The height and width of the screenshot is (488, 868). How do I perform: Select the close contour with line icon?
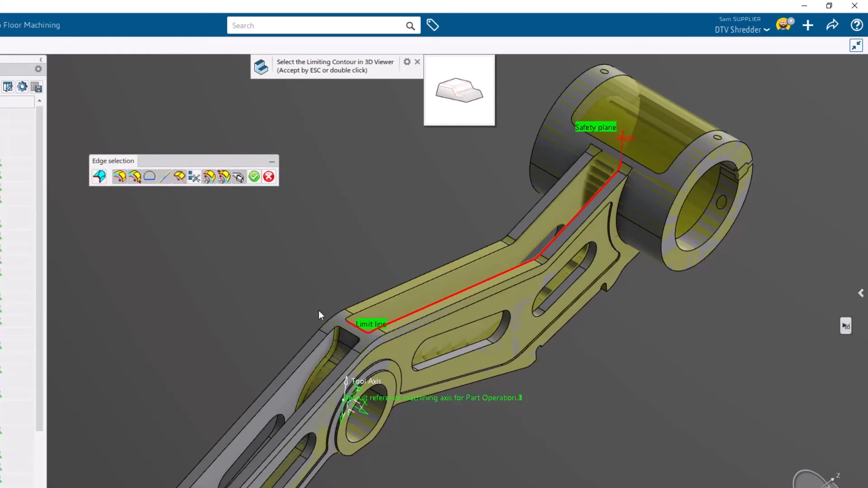click(x=150, y=177)
